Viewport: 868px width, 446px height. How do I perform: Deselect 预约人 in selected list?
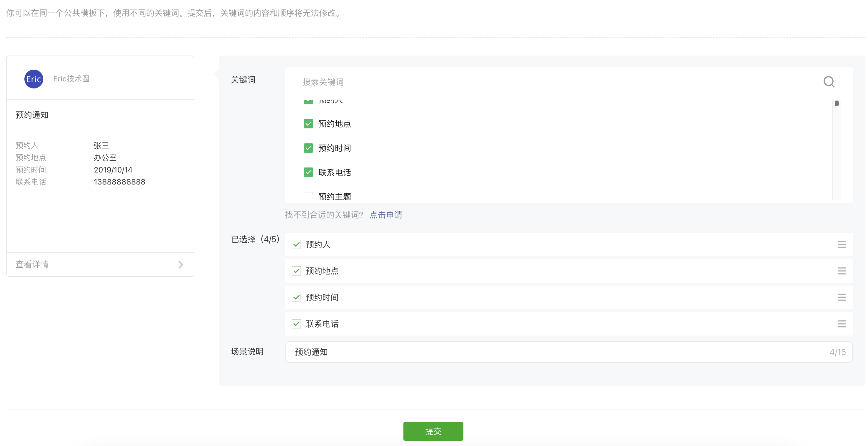pyautogui.click(x=296, y=245)
